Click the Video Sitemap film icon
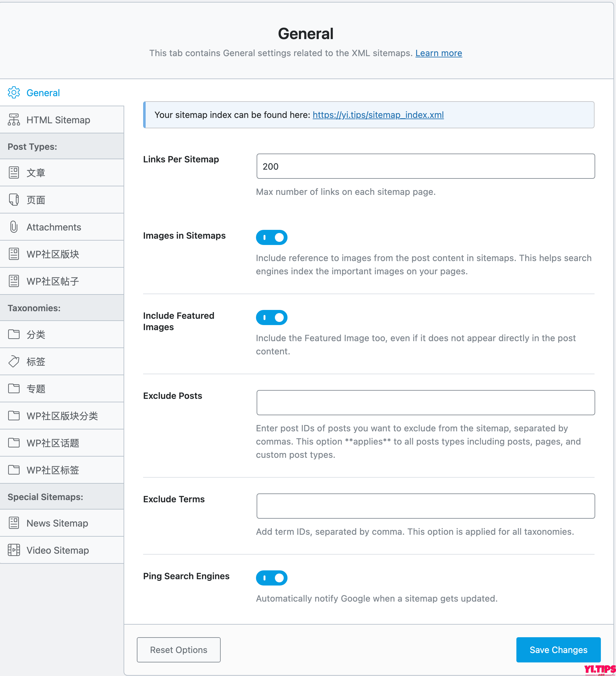The height and width of the screenshot is (676, 616). coord(14,550)
